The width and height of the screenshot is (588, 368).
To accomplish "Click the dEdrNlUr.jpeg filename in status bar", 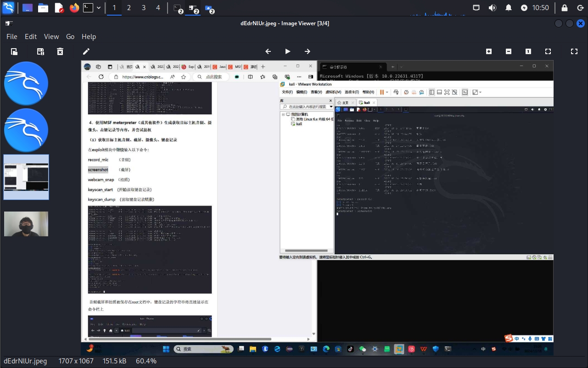I will coord(25,361).
